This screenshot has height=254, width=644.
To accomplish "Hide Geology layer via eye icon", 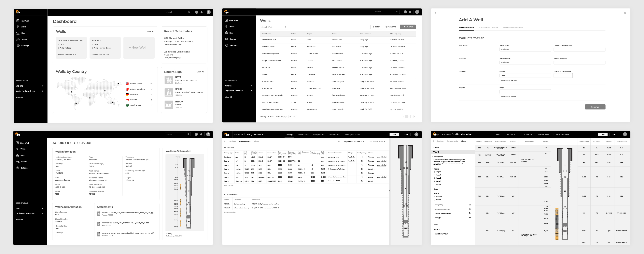I will [x=469, y=217].
